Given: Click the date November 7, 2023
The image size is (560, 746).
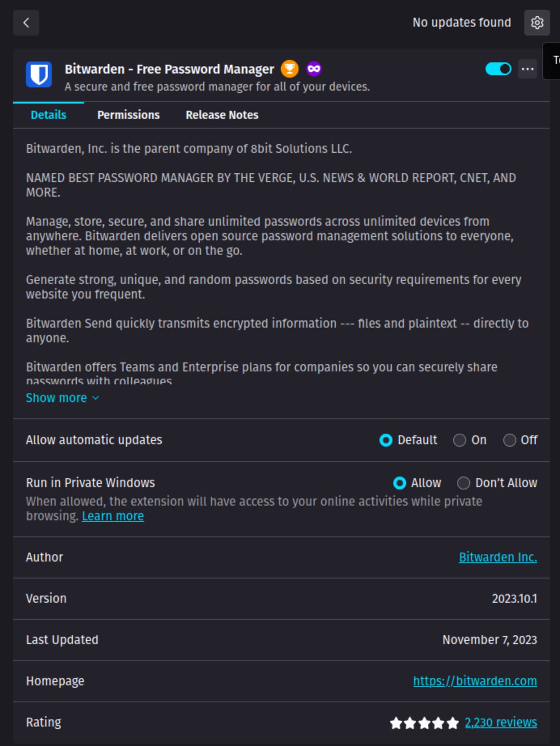Looking at the screenshot, I should (490, 640).
